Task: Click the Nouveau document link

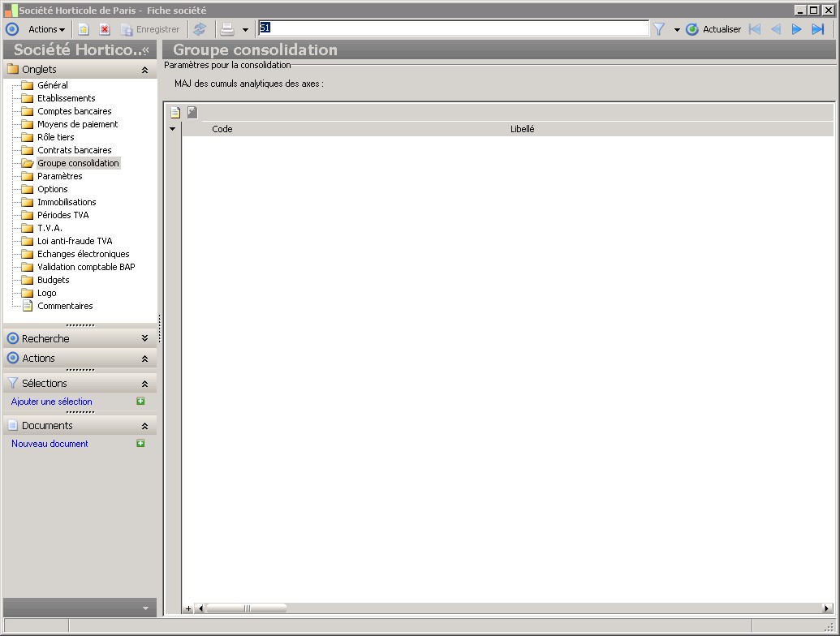Action: 50,444
